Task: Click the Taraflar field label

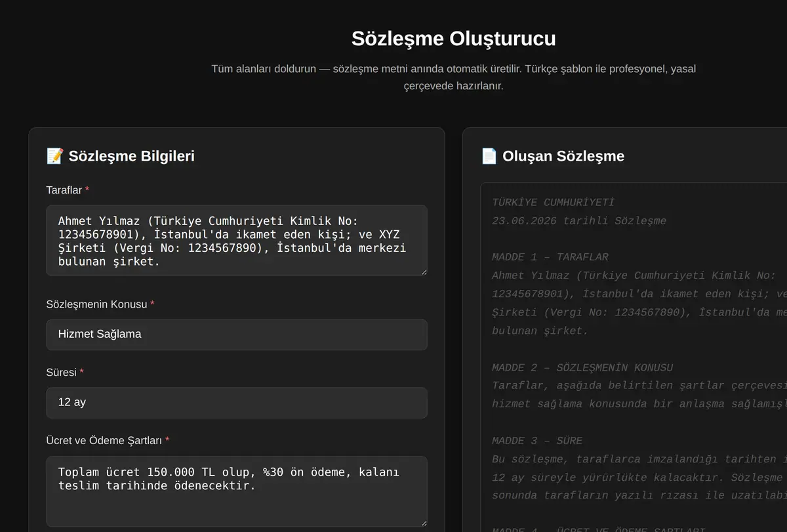Action: point(64,190)
